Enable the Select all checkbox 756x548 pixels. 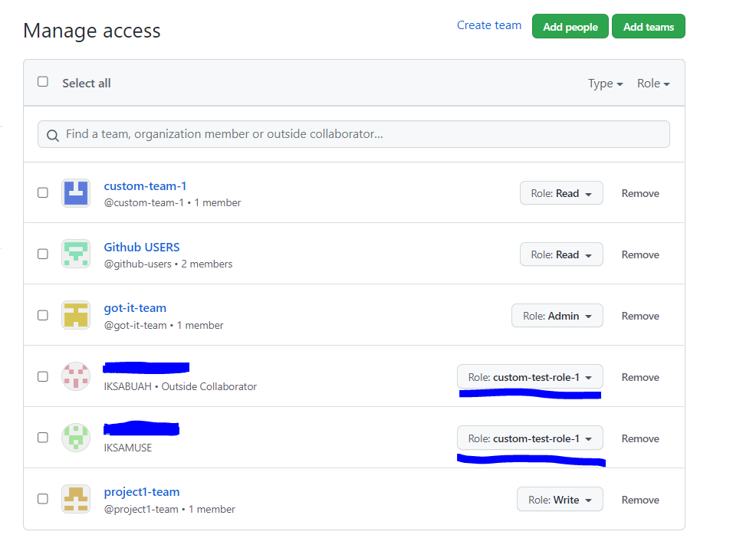tap(42, 81)
